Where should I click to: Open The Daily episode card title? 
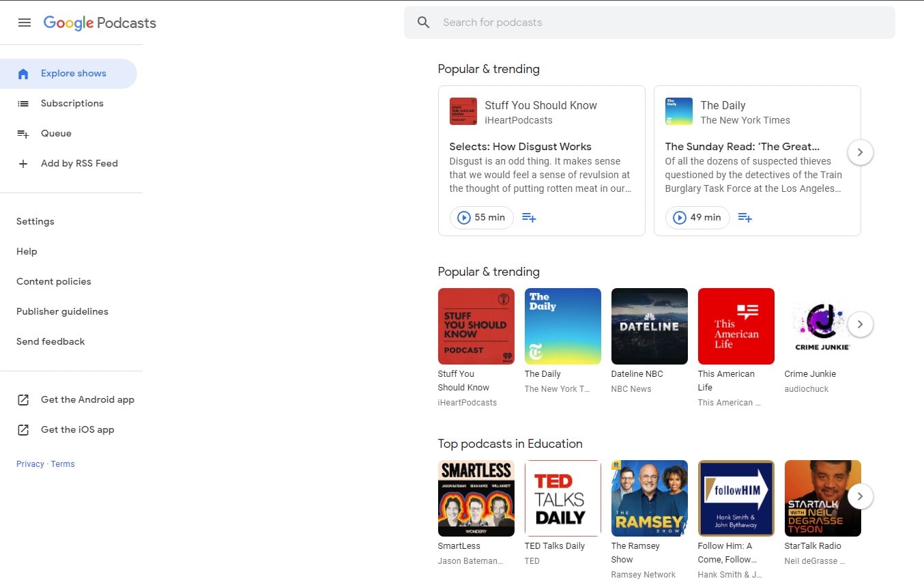723,105
